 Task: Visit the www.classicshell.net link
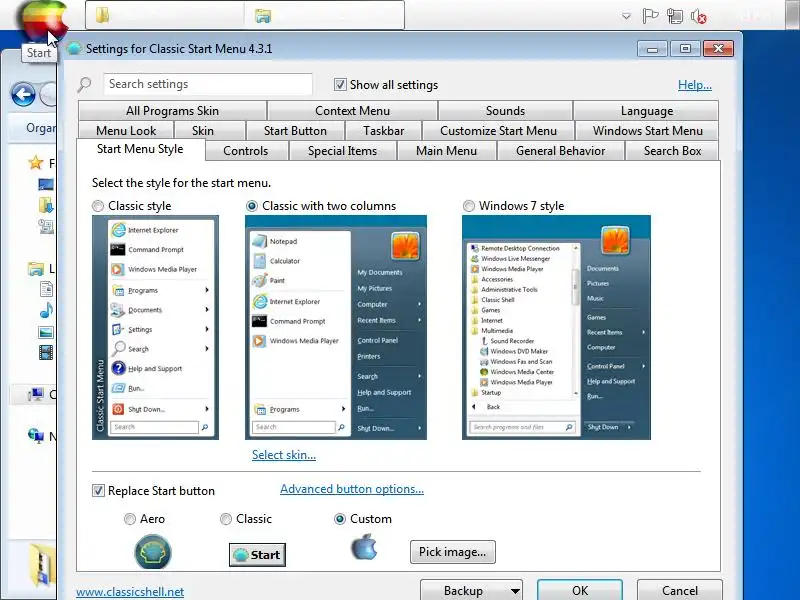[130, 592]
